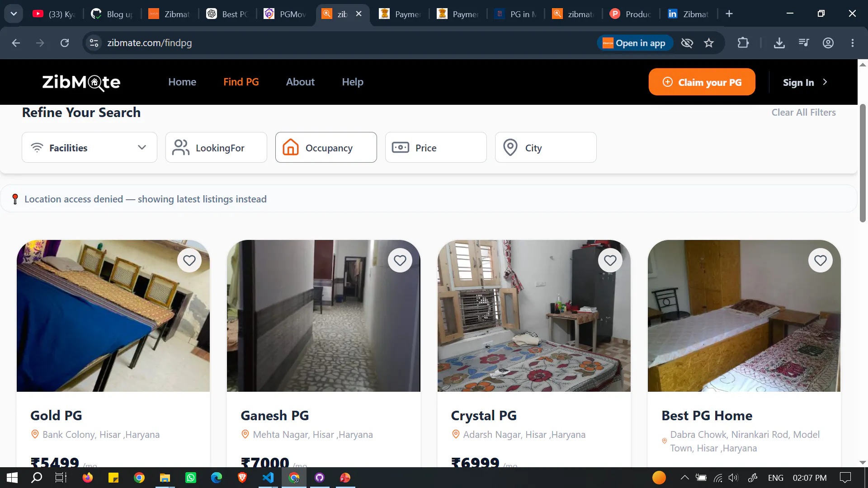Open the LookingFor filter
The width and height of the screenshot is (868, 488).
pyautogui.click(x=216, y=147)
